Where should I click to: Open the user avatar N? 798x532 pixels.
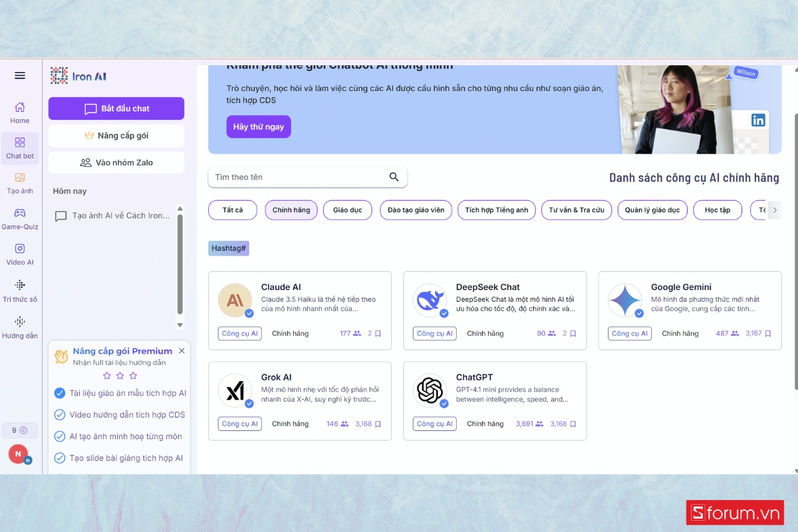(19, 454)
